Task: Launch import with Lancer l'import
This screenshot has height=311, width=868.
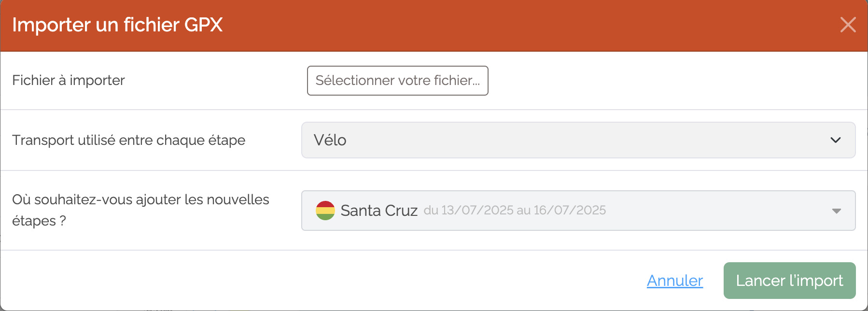Action: [x=789, y=281]
